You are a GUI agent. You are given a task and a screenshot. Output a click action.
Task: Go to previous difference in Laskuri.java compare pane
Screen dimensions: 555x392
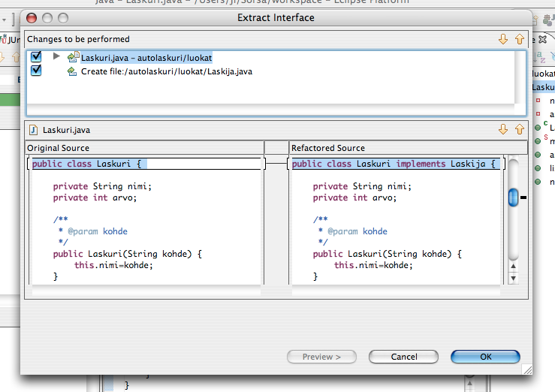(x=519, y=129)
